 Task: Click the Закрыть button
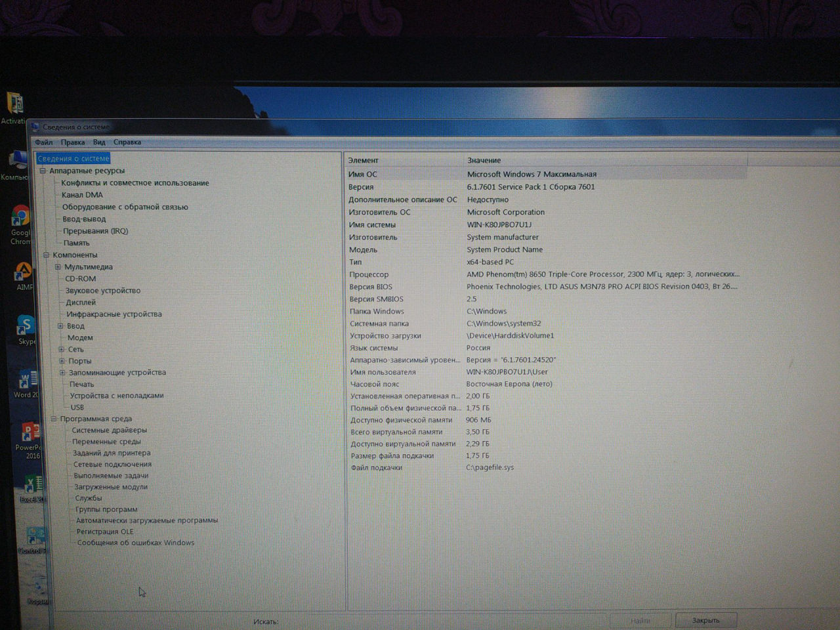tap(705, 620)
